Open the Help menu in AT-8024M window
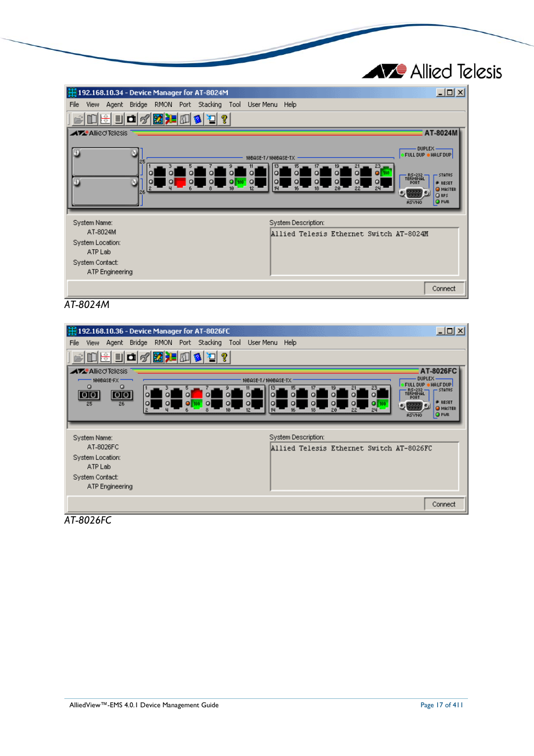This screenshot has width=534, height=756. (x=290, y=105)
